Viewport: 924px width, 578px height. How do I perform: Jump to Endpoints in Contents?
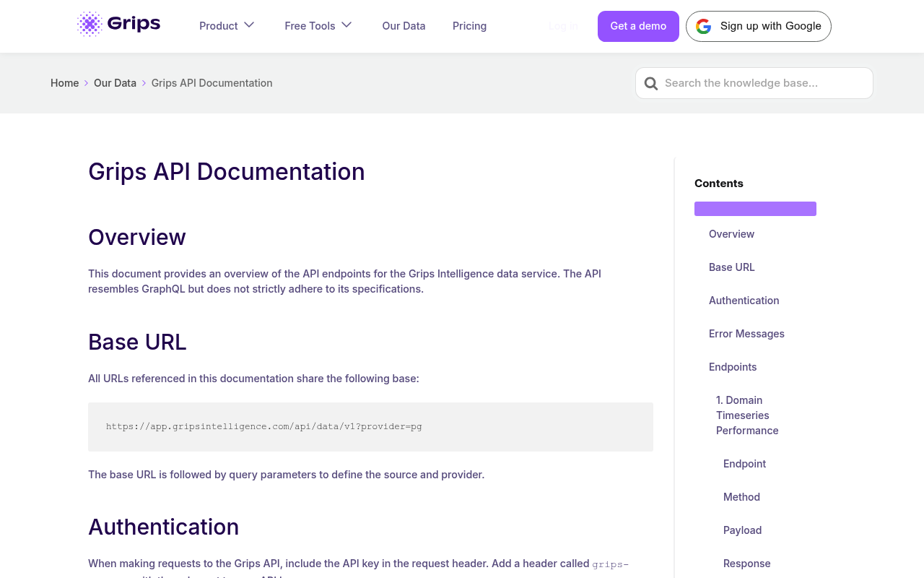733,367
